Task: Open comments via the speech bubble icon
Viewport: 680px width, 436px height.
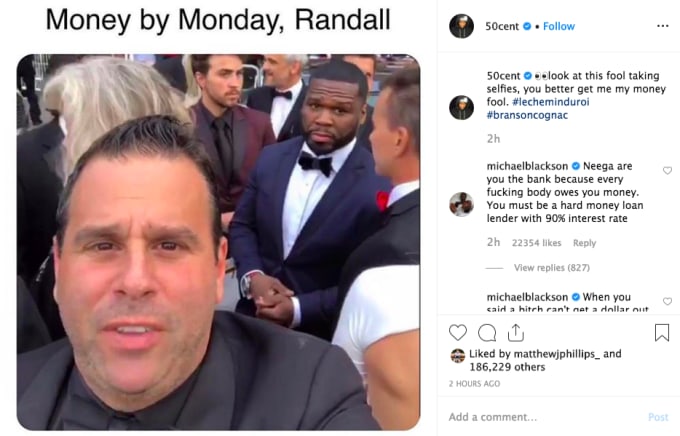Action: (x=487, y=333)
